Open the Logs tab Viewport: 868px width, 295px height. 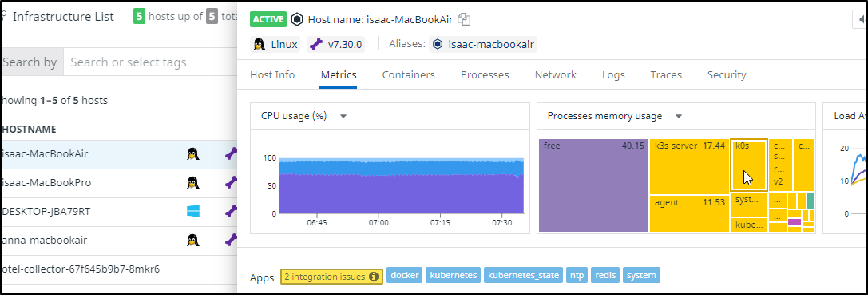pyautogui.click(x=613, y=75)
